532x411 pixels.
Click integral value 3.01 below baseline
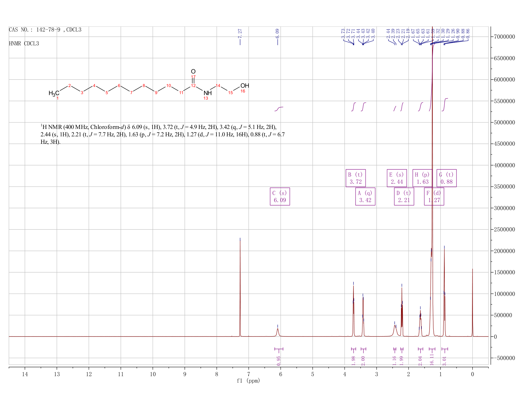[445, 360]
